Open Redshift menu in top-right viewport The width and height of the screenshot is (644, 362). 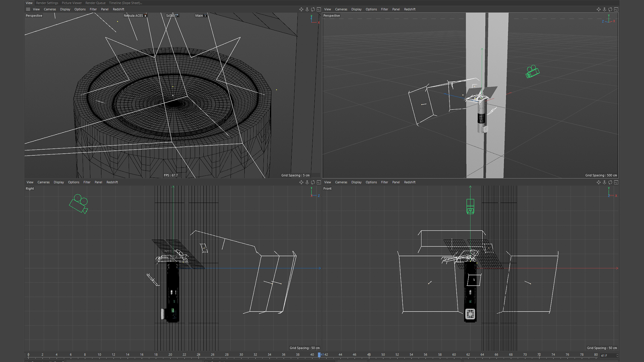pyautogui.click(x=410, y=9)
